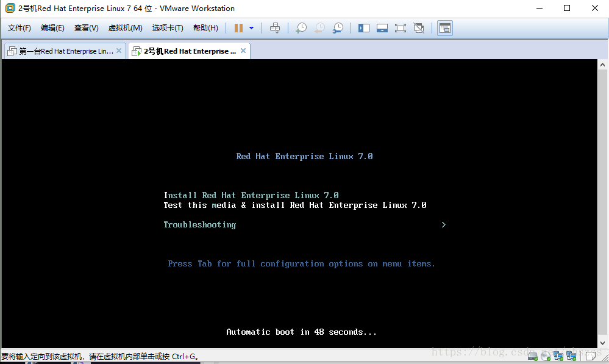Click the hard disk status icon
Viewport: 609px width, 364px height.
tap(533, 356)
